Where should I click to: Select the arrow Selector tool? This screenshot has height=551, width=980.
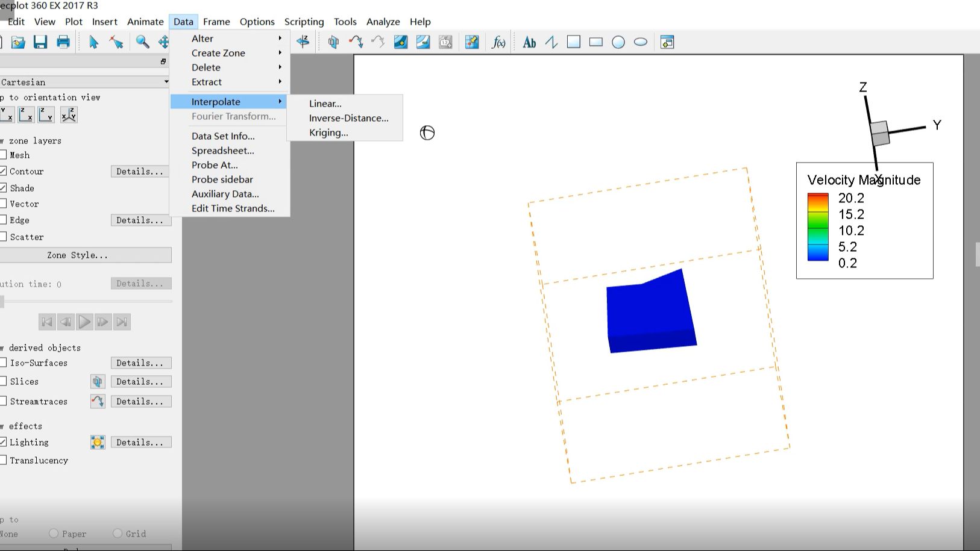point(93,42)
